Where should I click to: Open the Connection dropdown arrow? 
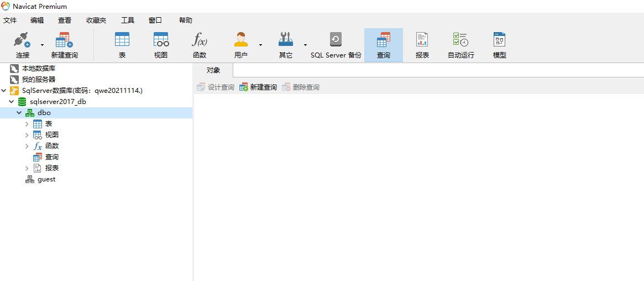pyautogui.click(x=42, y=44)
